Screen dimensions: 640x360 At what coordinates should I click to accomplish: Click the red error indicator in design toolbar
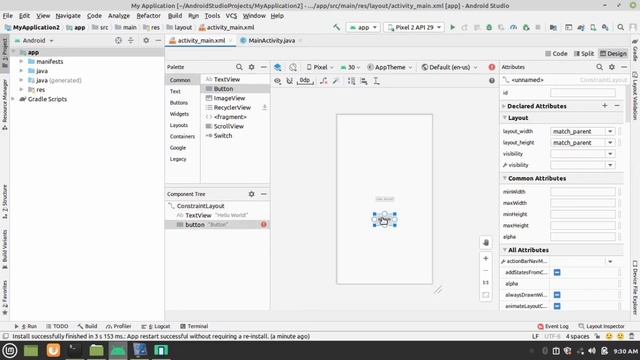(492, 67)
